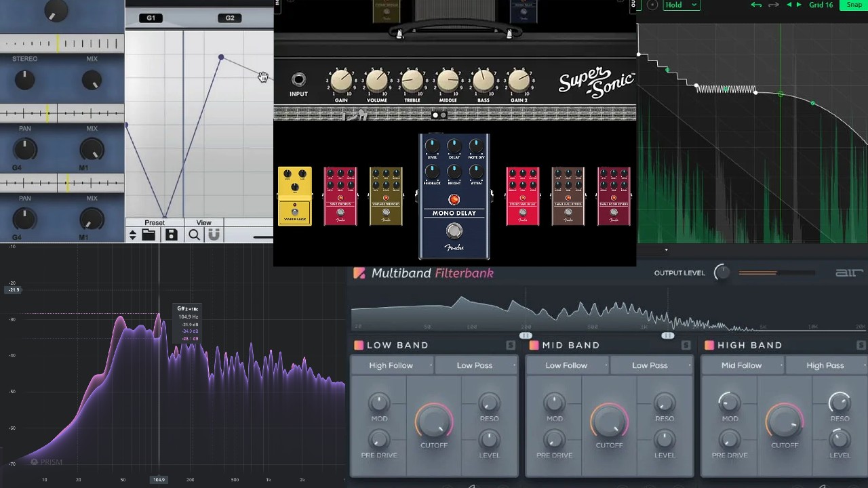Click the Grid 16 setting
868x488 pixels.
click(x=821, y=5)
